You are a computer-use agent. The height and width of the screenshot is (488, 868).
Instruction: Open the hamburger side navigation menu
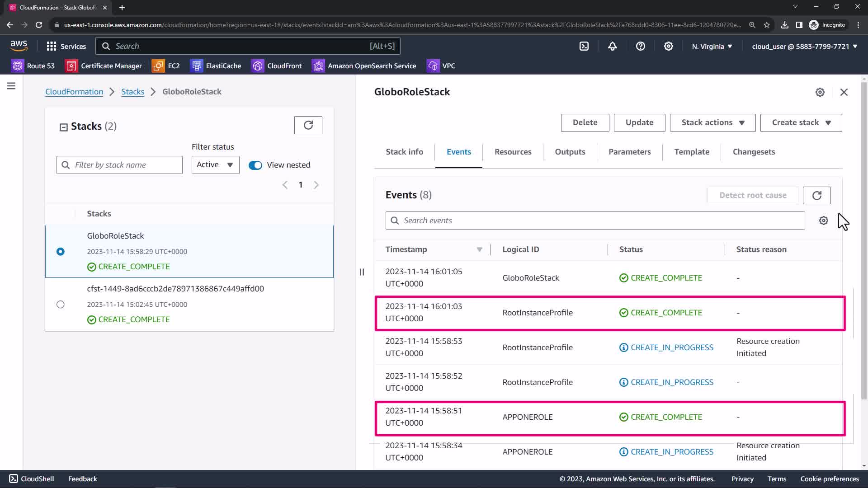point(11,86)
